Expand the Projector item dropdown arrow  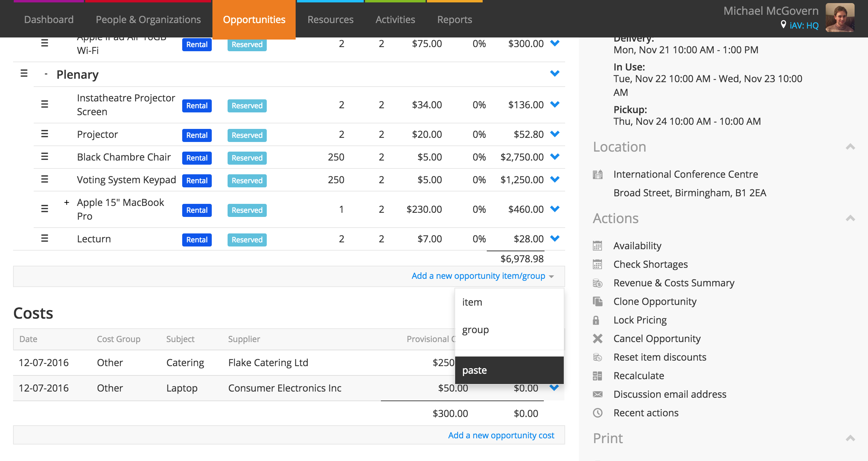point(554,135)
